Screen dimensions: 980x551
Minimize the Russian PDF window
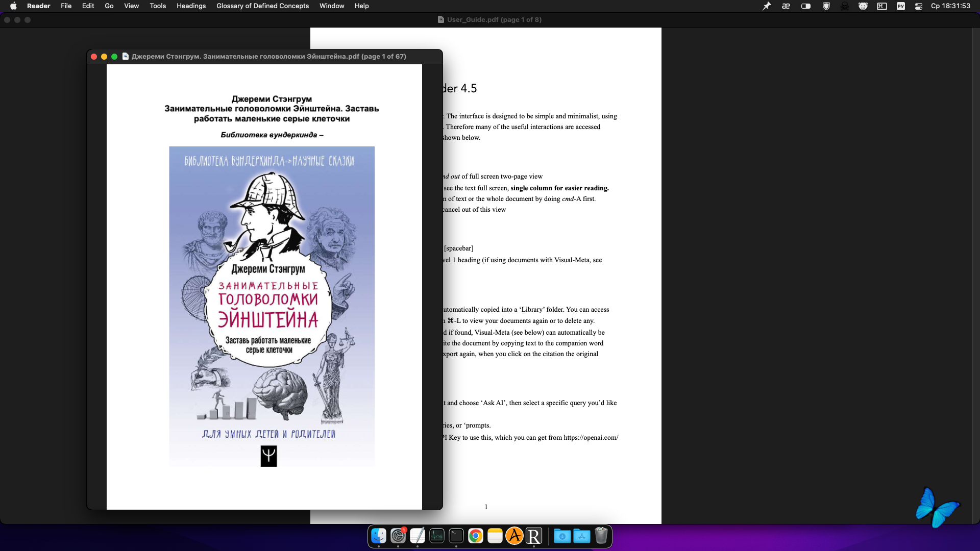104,57
